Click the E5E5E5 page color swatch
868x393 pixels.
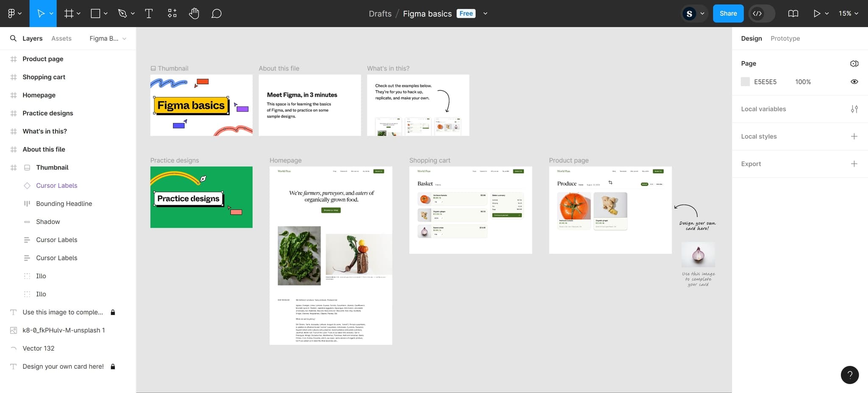745,81
